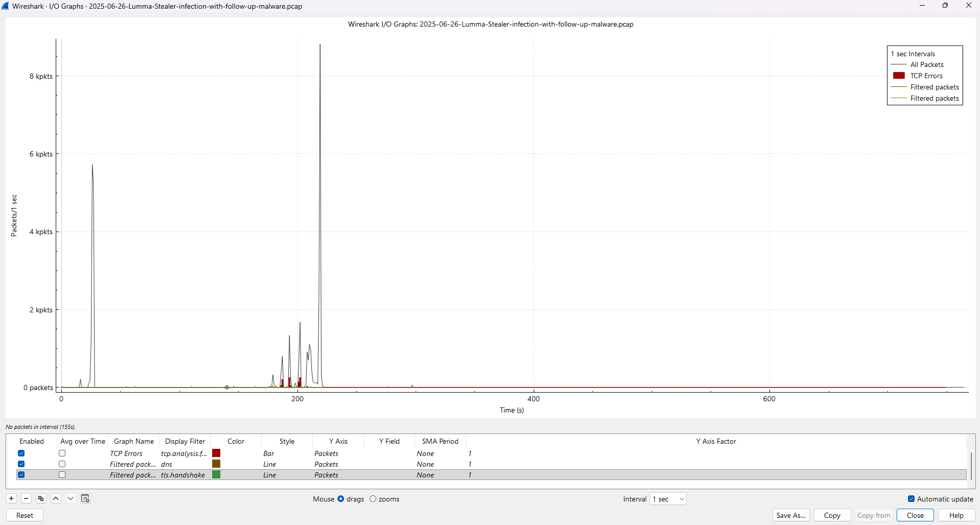This screenshot has width=980, height=525.
Task: Enable Avg over Time for dns graph
Action: [62, 464]
